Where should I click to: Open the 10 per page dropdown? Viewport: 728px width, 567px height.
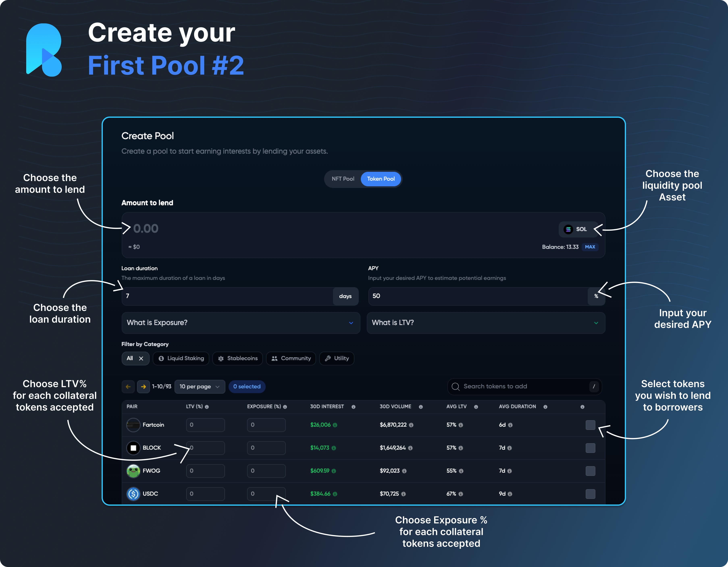(200, 387)
